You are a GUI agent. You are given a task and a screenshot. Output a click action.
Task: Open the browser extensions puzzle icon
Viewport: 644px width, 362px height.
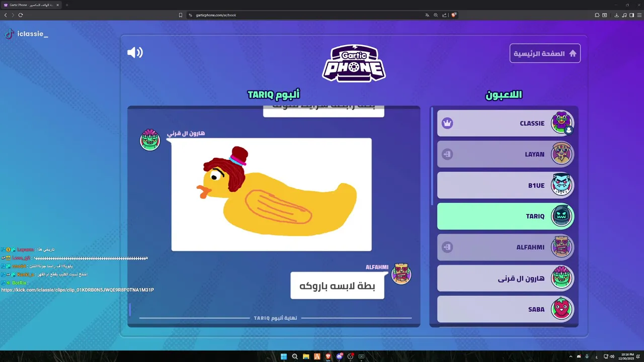click(597, 15)
